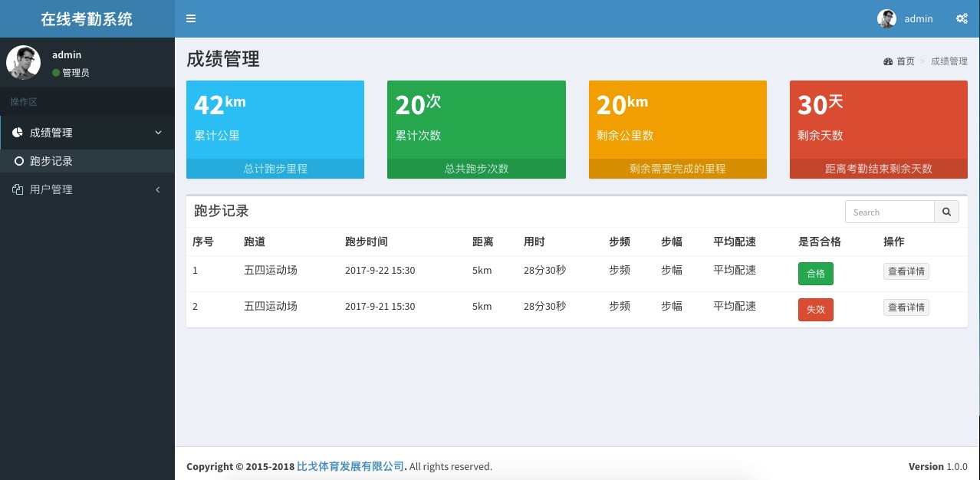This screenshot has height=480, width=980.
Task: Click the search magnifier button
Action: point(946,212)
